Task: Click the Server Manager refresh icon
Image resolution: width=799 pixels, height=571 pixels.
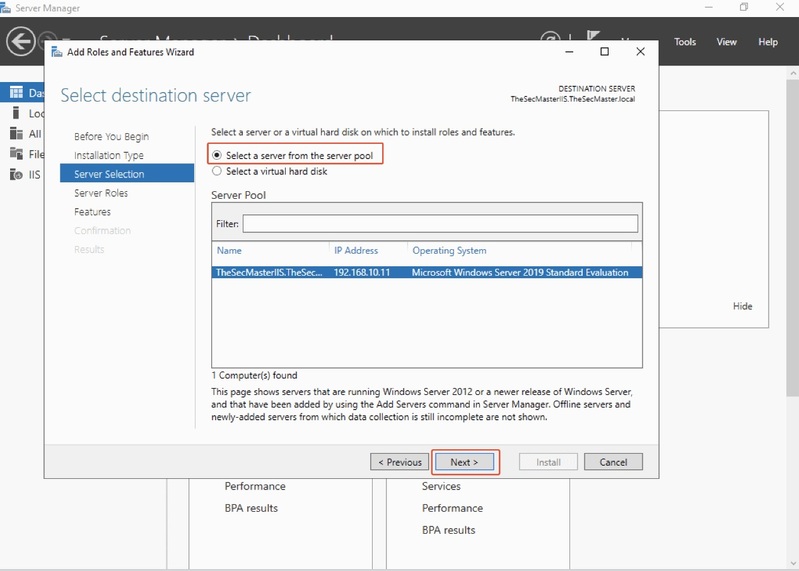Action: pos(550,37)
